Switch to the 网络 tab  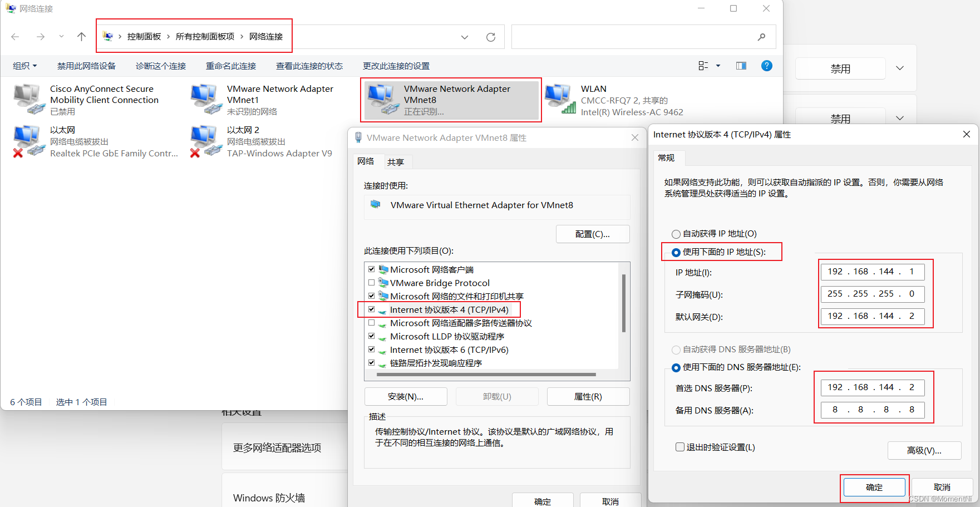click(x=366, y=161)
